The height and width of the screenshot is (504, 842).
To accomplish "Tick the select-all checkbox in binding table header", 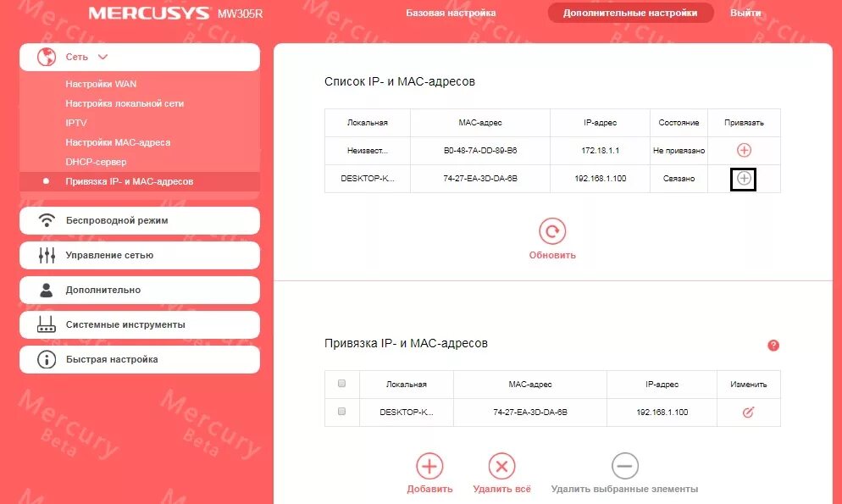I will click(341, 383).
